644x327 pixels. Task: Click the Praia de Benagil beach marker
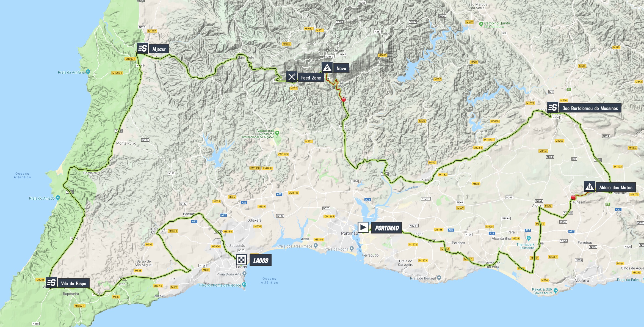click(439, 278)
